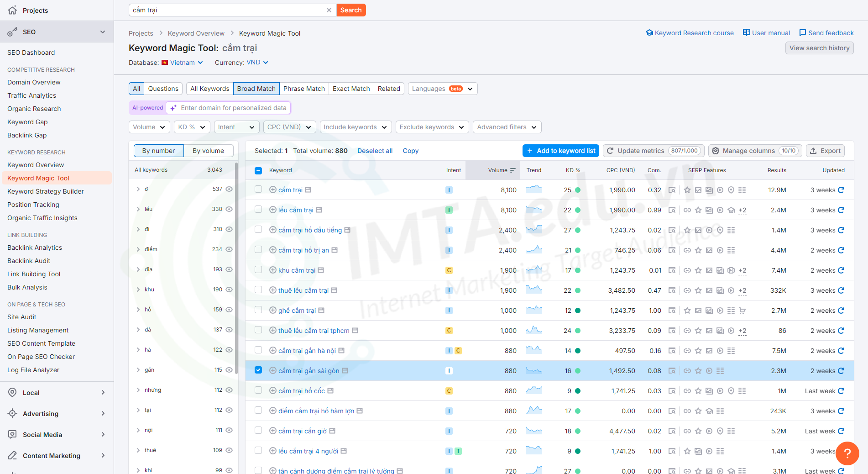Click the Export button

tap(825, 151)
